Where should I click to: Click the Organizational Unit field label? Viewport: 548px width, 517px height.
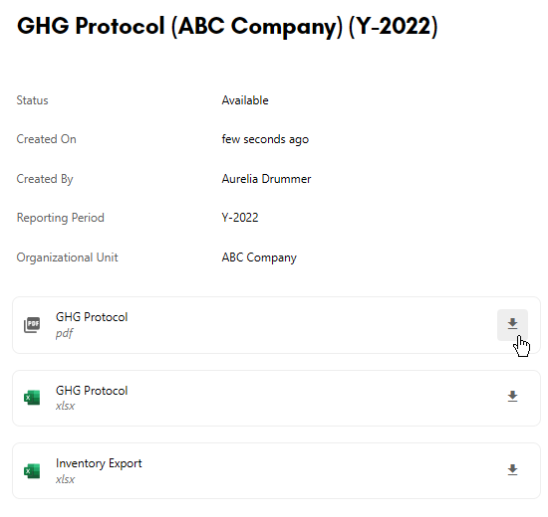pyautogui.click(x=67, y=258)
